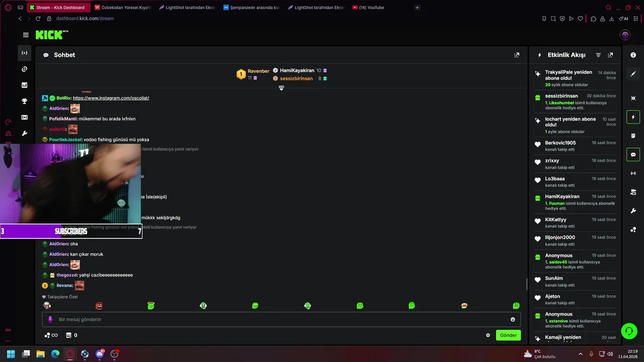Select the bearded face emote at row start
Viewport: 644px width, 362px height.
(47, 306)
